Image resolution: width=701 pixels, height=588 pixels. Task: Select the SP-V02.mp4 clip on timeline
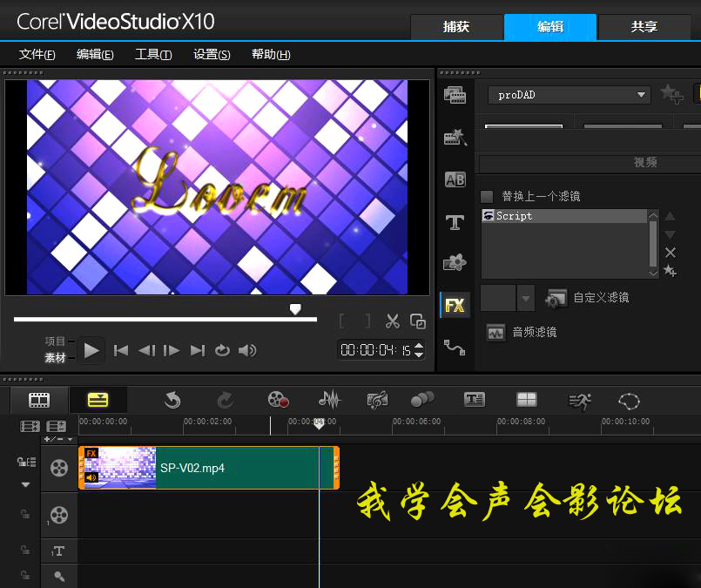[209, 468]
